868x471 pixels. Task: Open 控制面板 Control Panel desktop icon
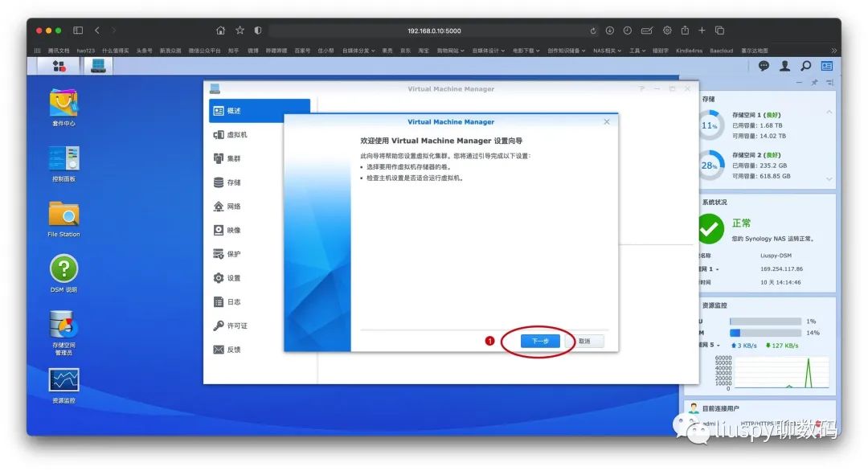point(63,163)
